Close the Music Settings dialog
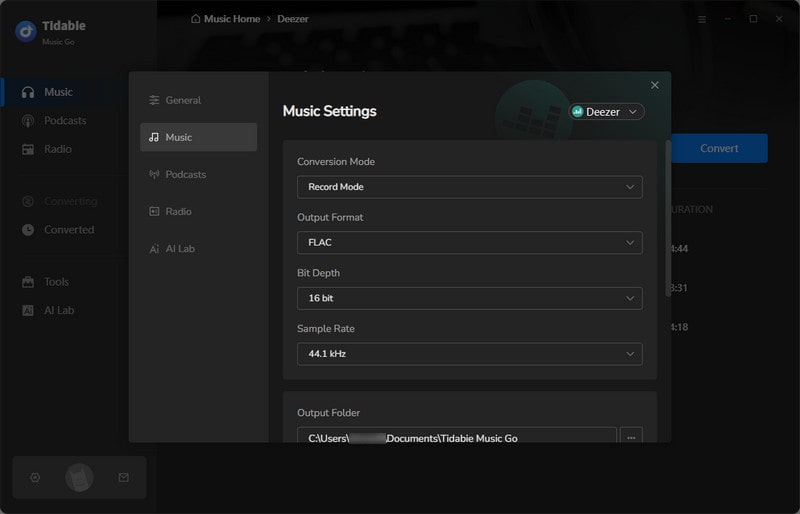The height and width of the screenshot is (514, 800). click(x=655, y=85)
